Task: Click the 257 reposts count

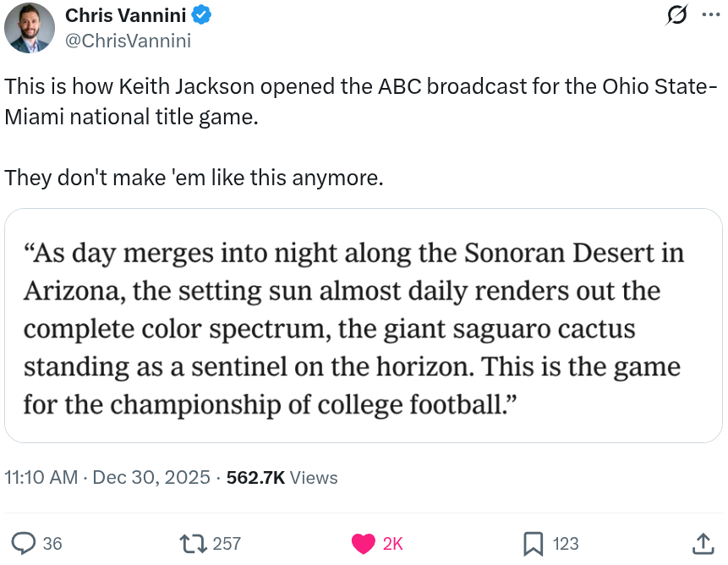Action: [227, 543]
